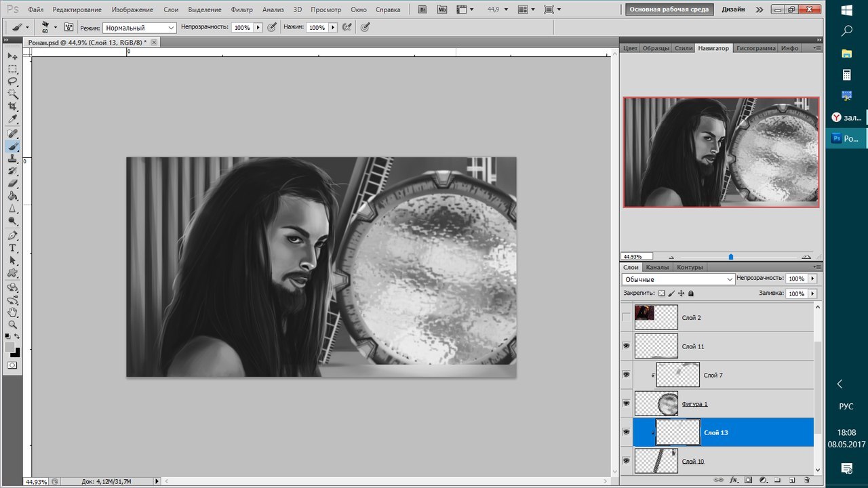Show the hidden Слой 2 layer
This screenshot has width=868, height=488.
(626, 317)
